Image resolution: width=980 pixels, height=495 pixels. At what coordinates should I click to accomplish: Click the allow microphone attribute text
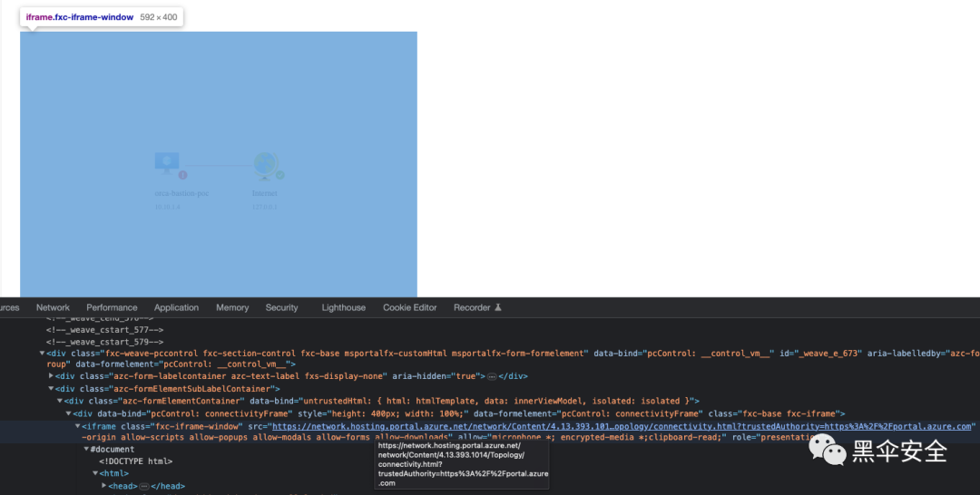coord(592,438)
